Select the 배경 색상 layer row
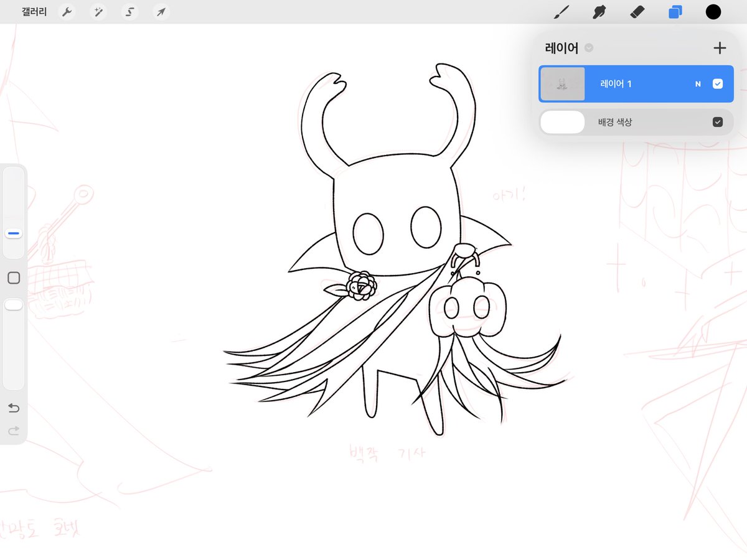 tap(636, 123)
